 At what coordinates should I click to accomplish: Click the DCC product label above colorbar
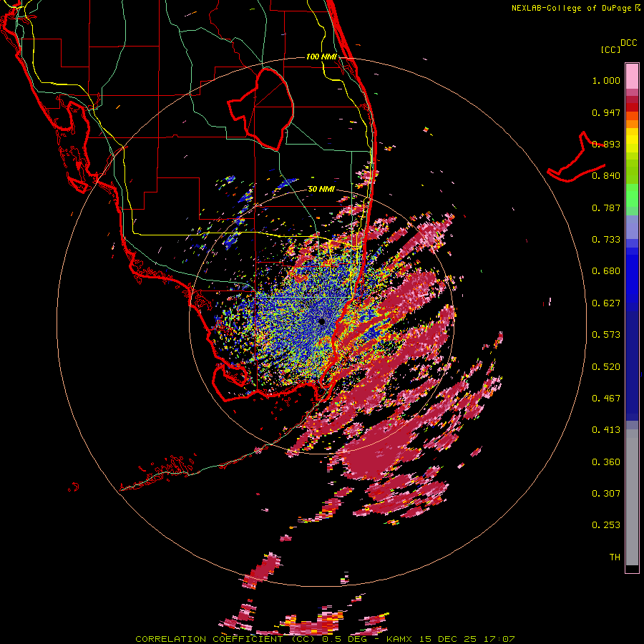coord(628,43)
